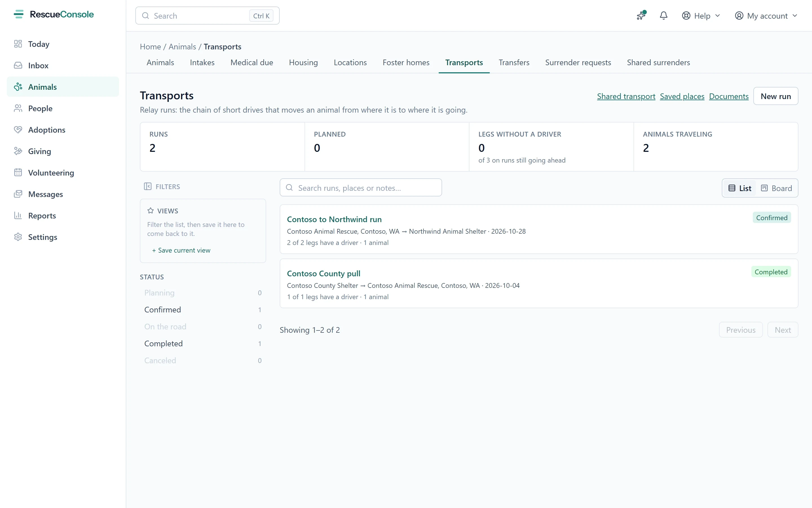Select the Animals sidebar item
Viewport: 812px width, 508px height.
point(63,87)
